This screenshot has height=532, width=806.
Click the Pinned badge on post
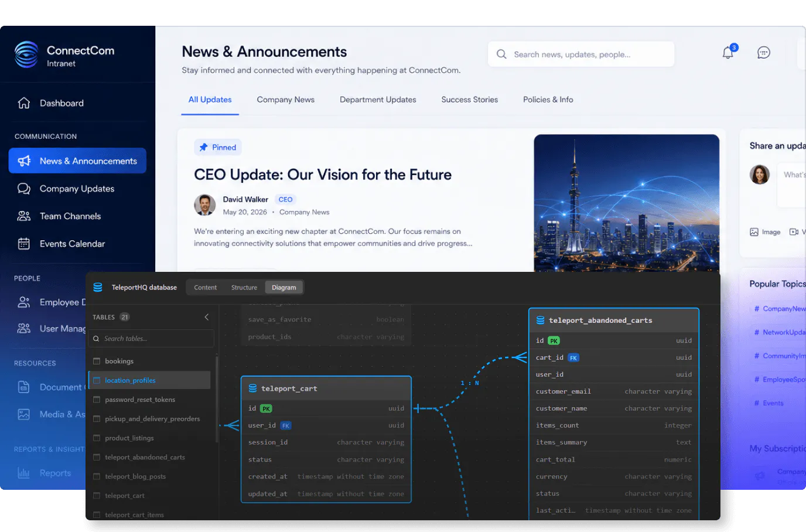click(218, 147)
